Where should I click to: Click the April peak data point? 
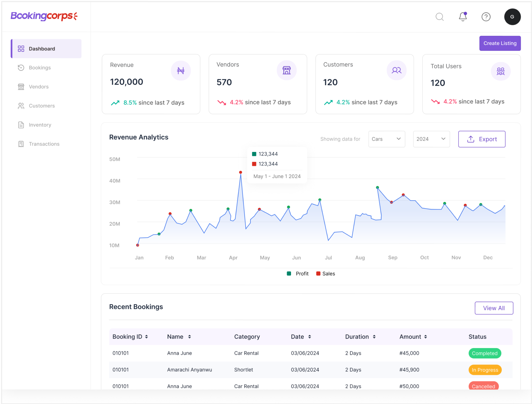pyautogui.click(x=240, y=172)
